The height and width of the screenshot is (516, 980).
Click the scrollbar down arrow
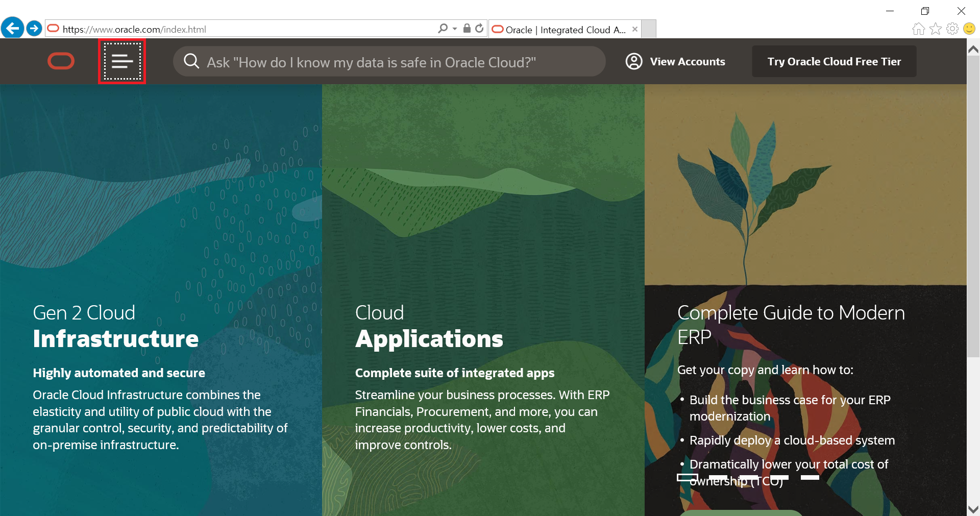pos(973,509)
